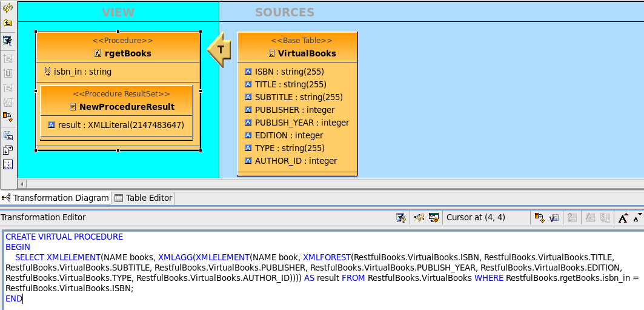The image size is (644, 310).
Task: Click the isbn_in parameter row
Action: pyautogui.click(x=82, y=72)
